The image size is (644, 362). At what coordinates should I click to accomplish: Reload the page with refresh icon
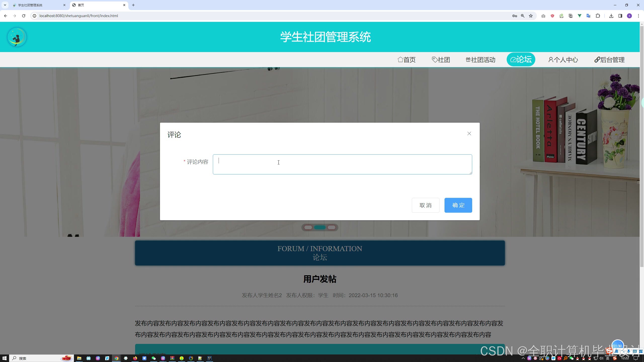(24, 16)
